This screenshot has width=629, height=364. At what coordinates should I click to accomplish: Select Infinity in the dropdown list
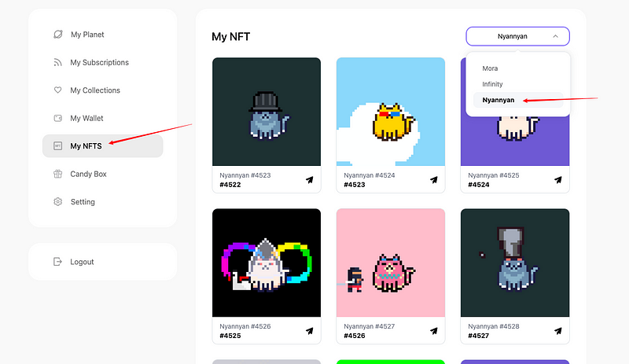492,84
